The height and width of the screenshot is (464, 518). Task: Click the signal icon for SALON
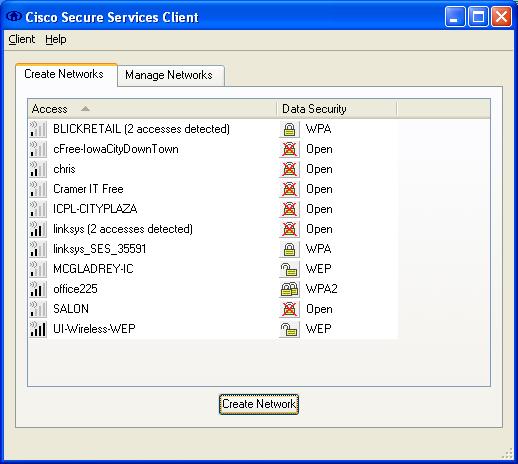pyautogui.click(x=38, y=309)
